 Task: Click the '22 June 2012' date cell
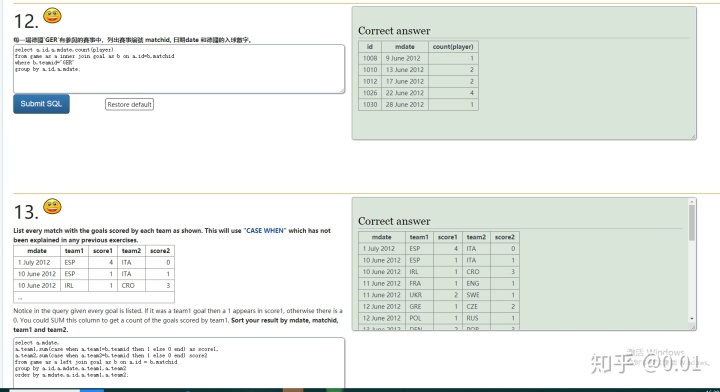[x=405, y=93]
